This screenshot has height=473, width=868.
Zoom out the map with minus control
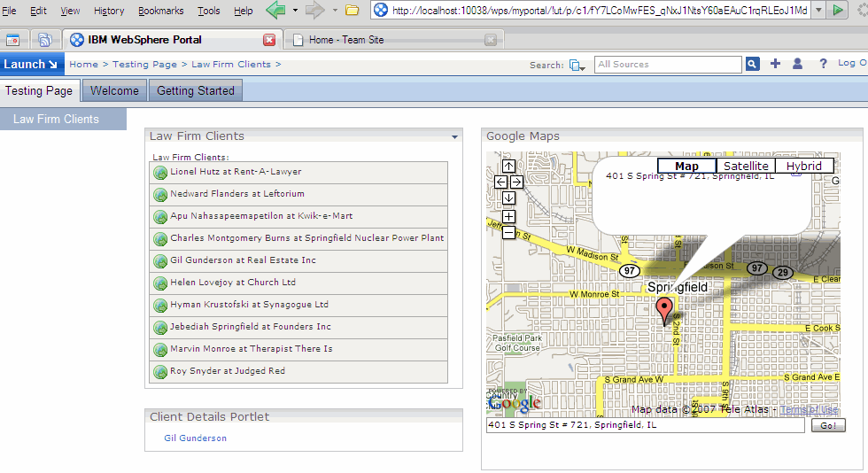508,233
